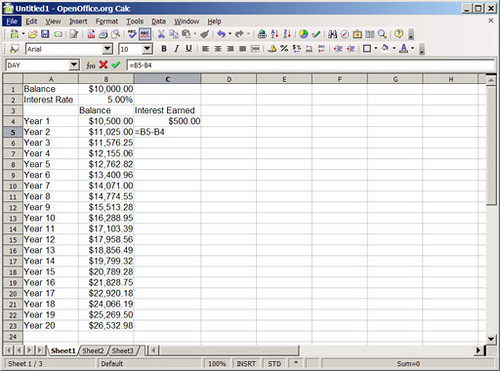This screenshot has width=500, height=371.
Task: Toggle AutoSpellcheck on the toolbar
Action: (x=145, y=34)
